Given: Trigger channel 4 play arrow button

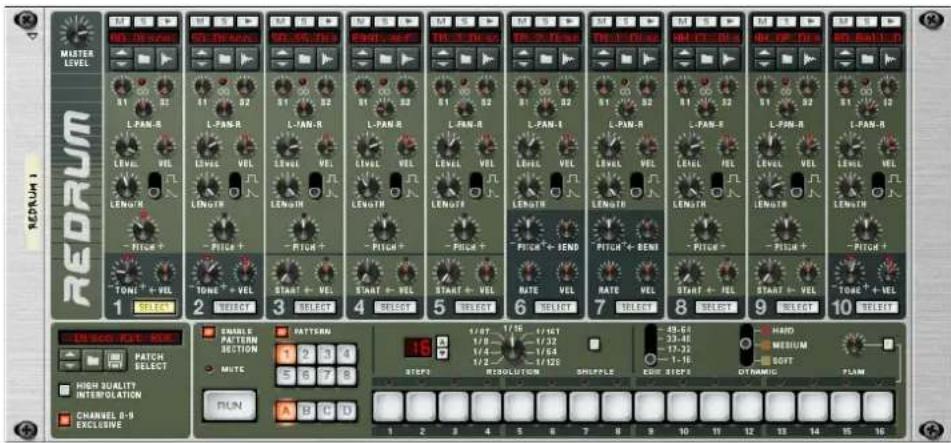Looking at the screenshot, I should click(408, 21).
